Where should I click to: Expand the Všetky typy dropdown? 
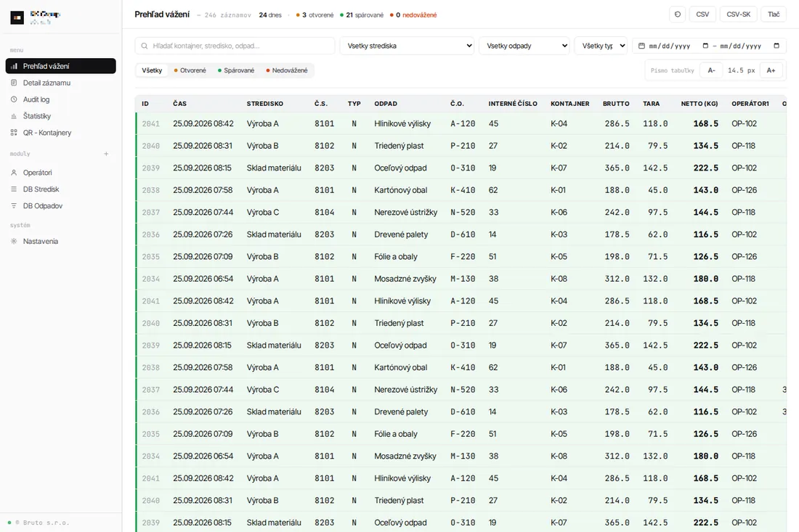[601, 46]
